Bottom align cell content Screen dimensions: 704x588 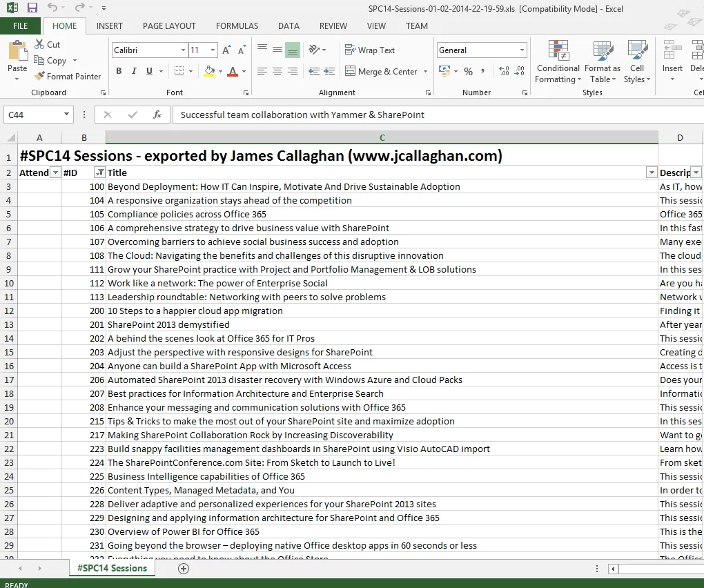pos(293,50)
